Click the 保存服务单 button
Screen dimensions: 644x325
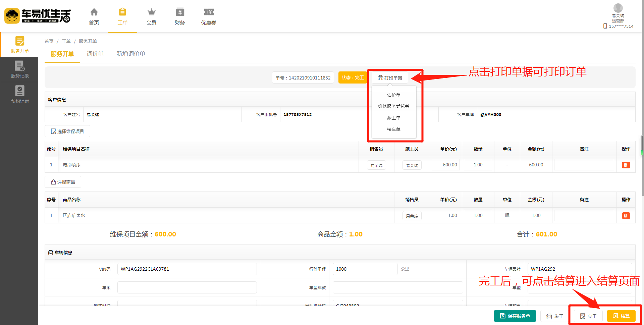coord(515,316)
